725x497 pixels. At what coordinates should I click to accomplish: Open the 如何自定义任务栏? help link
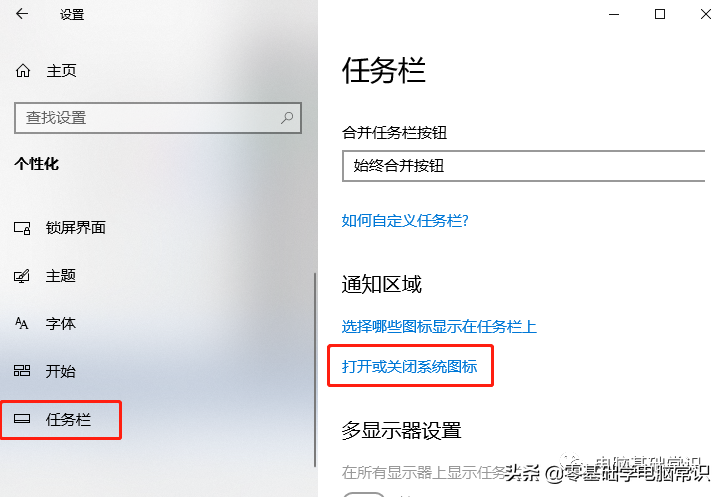coord(405,221)
